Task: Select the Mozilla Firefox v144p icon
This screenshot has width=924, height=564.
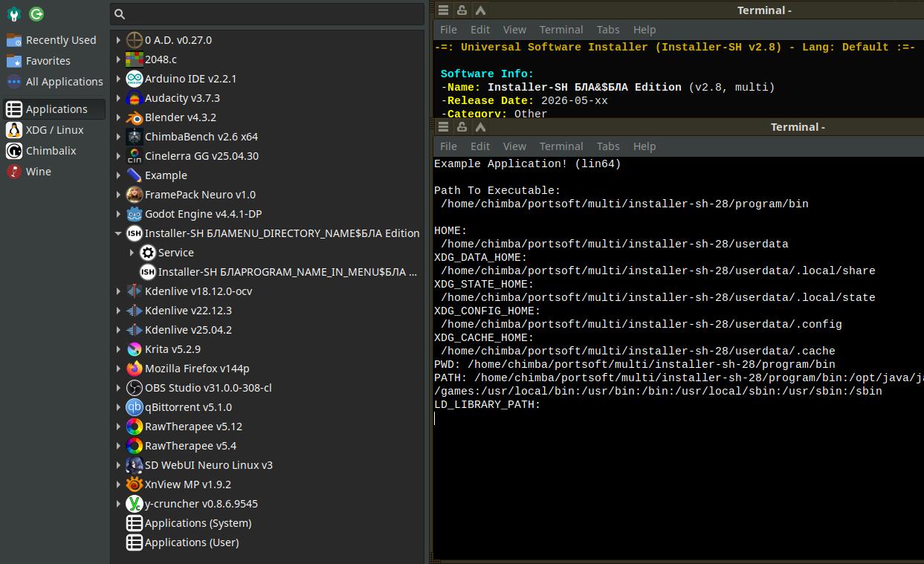Action: (x=134, y=369)
